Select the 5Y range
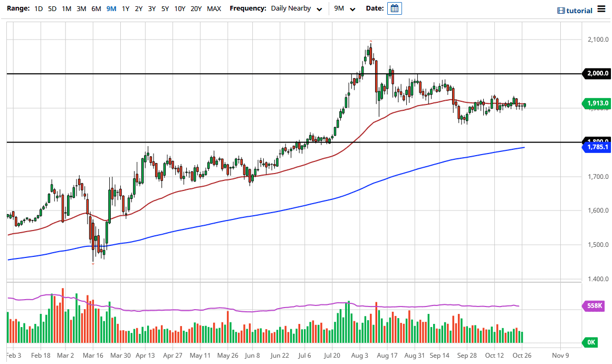 [x=165, y=8]
